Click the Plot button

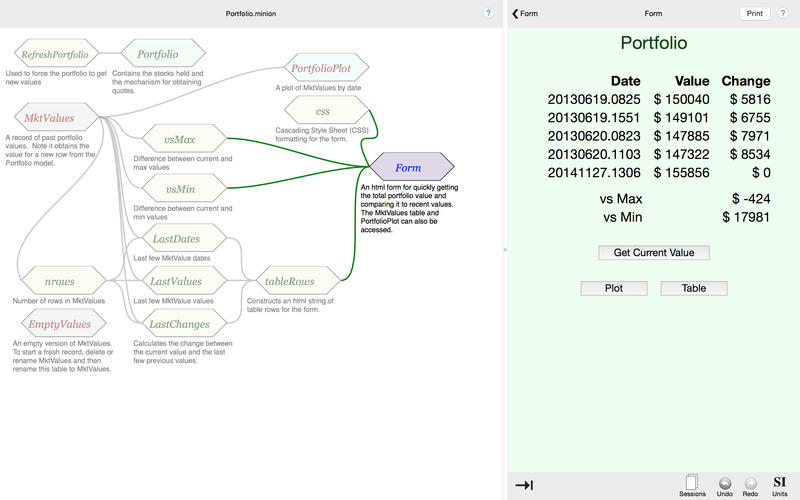613,288
